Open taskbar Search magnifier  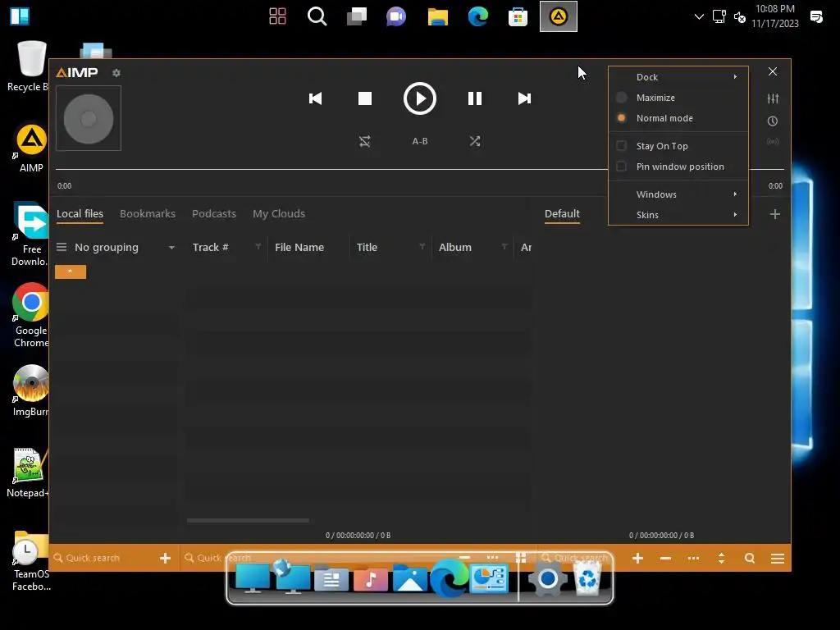(x=317, y=16)
